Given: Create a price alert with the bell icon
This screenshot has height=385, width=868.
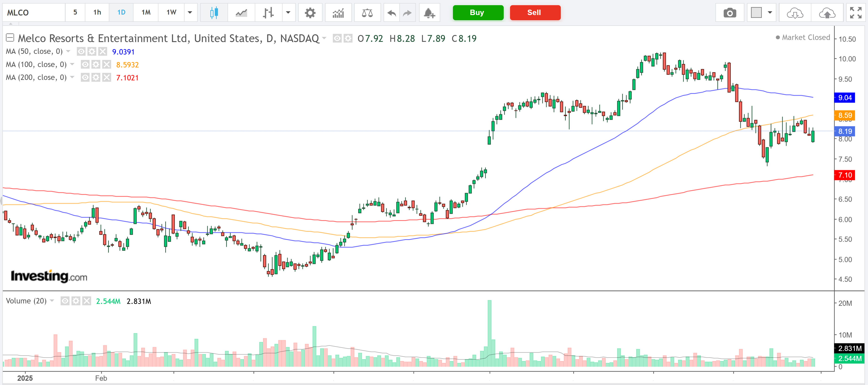Looking at the screenshot, I should [x=429, y=12].
